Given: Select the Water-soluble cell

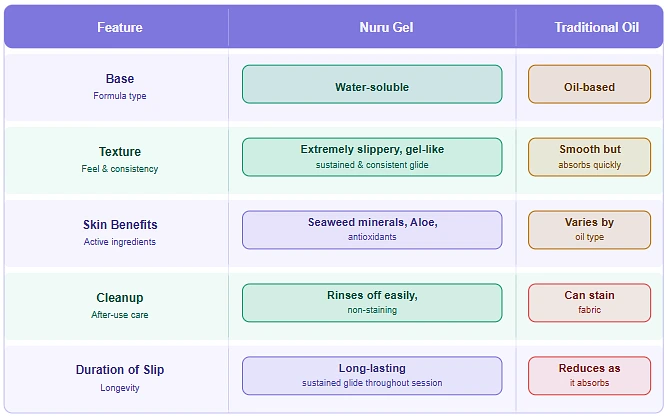Looking at the screenshot, I should 372,85.
